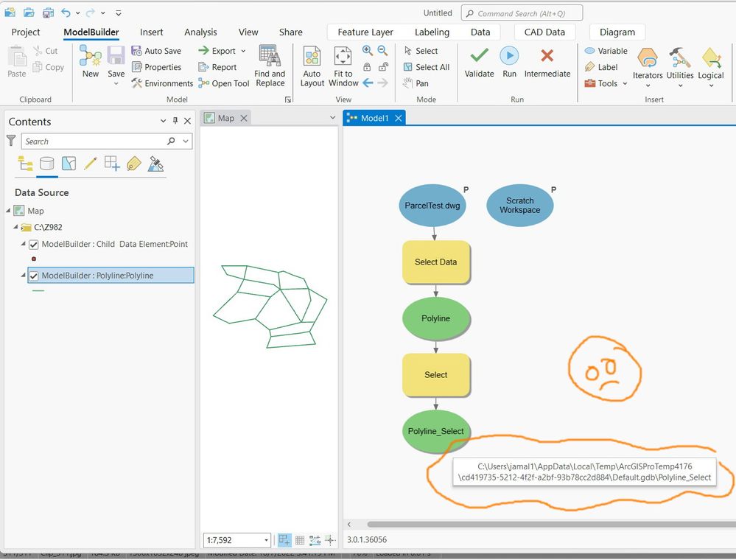The height and width of the screenshot is (560, 736).
Task: List by Data Source
Action: 46,164
